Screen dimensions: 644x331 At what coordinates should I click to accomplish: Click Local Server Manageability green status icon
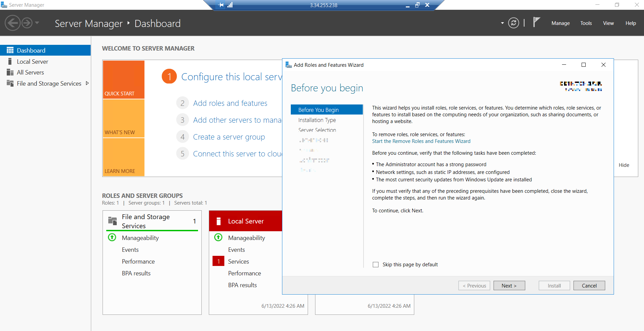218,237
